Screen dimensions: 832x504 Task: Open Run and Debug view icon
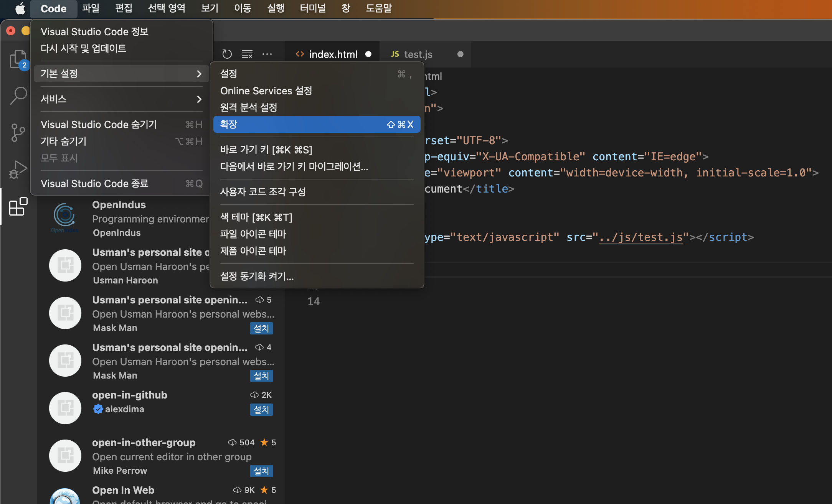(18, 169)
